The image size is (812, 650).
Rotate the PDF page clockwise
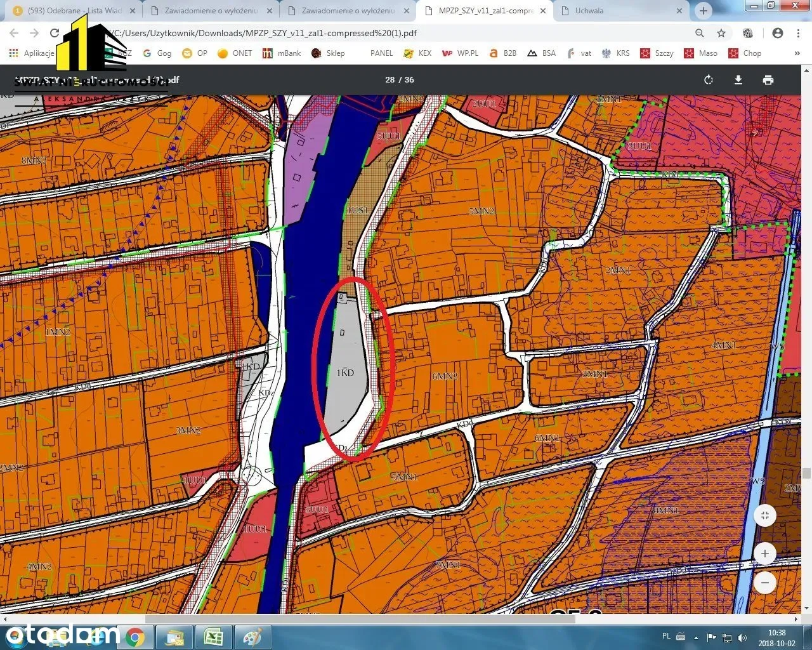click(709, 80)
